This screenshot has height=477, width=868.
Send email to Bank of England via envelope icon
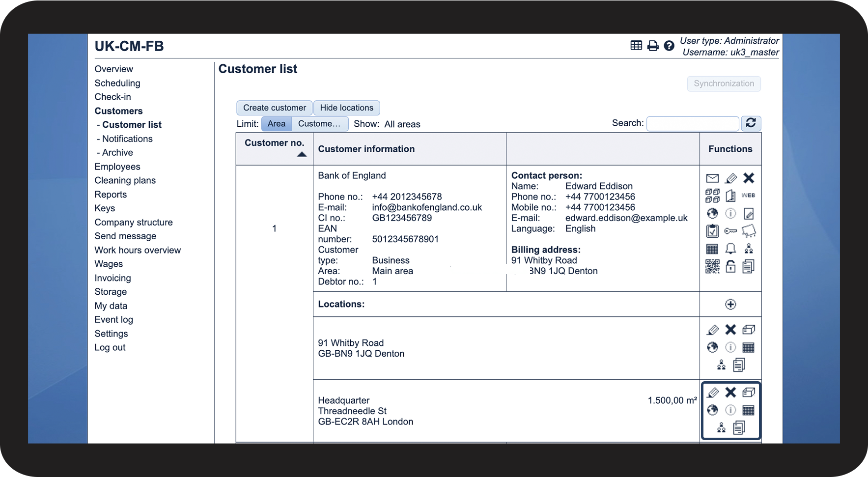click(712, 178)
